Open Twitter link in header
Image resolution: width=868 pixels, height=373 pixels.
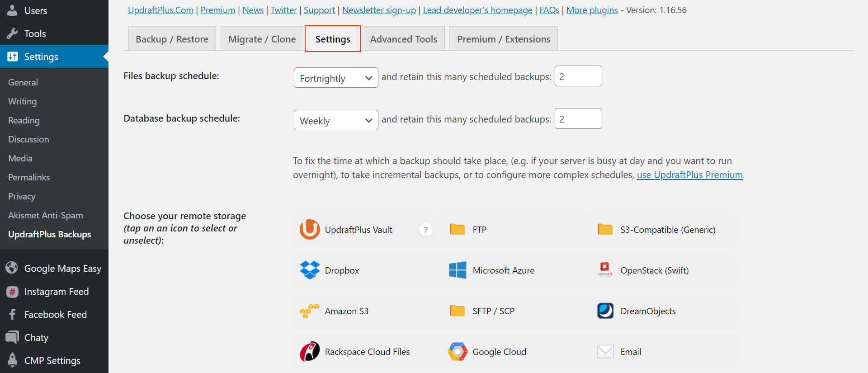tap(283, 10)
